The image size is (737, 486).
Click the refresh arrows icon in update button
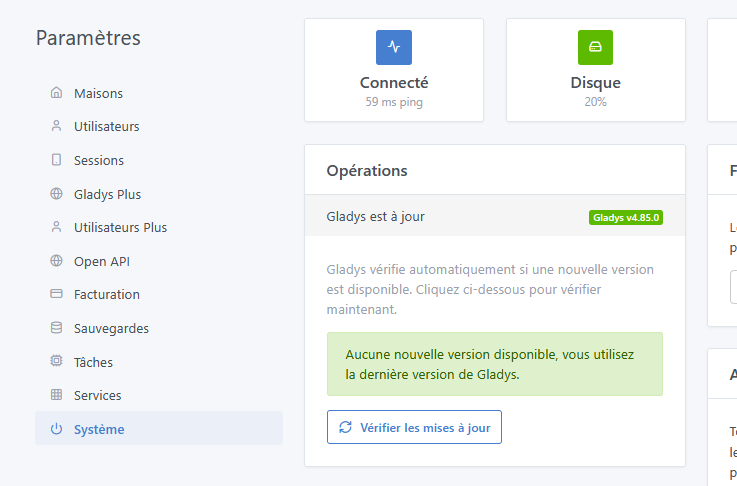pos(345,427)
